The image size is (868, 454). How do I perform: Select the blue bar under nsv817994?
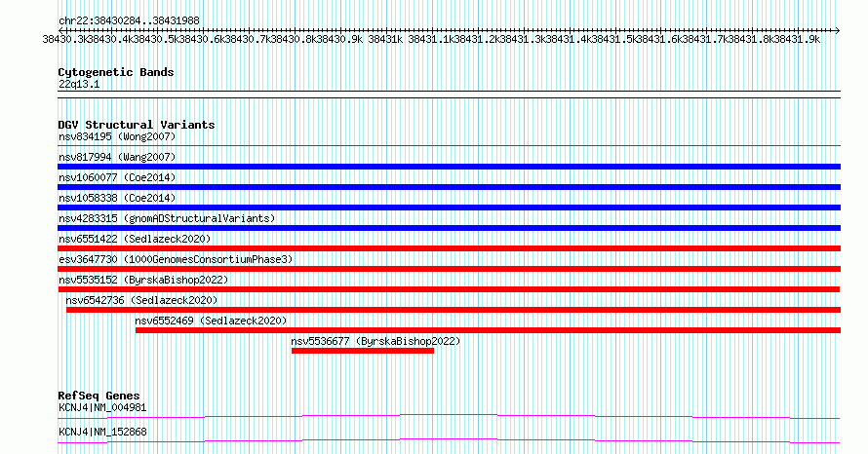point(449,167)
